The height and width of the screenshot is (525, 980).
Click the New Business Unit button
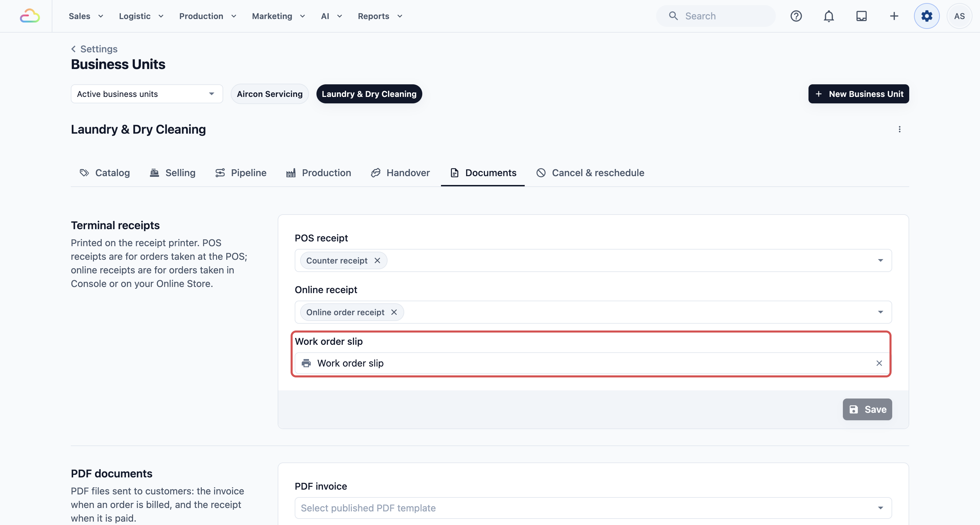point(859,94)
